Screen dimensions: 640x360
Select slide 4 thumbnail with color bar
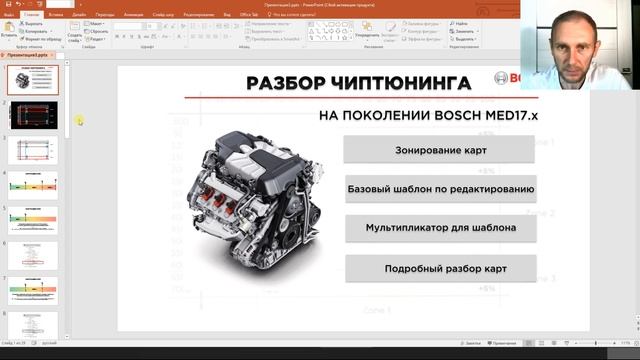33,186
